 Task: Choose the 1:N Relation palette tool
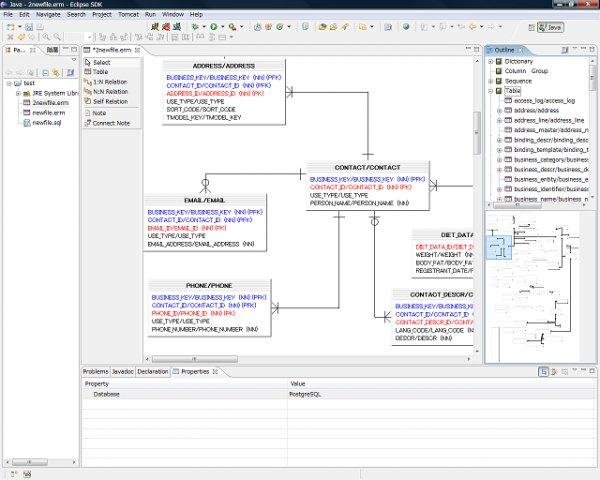[x=108, y=82]
